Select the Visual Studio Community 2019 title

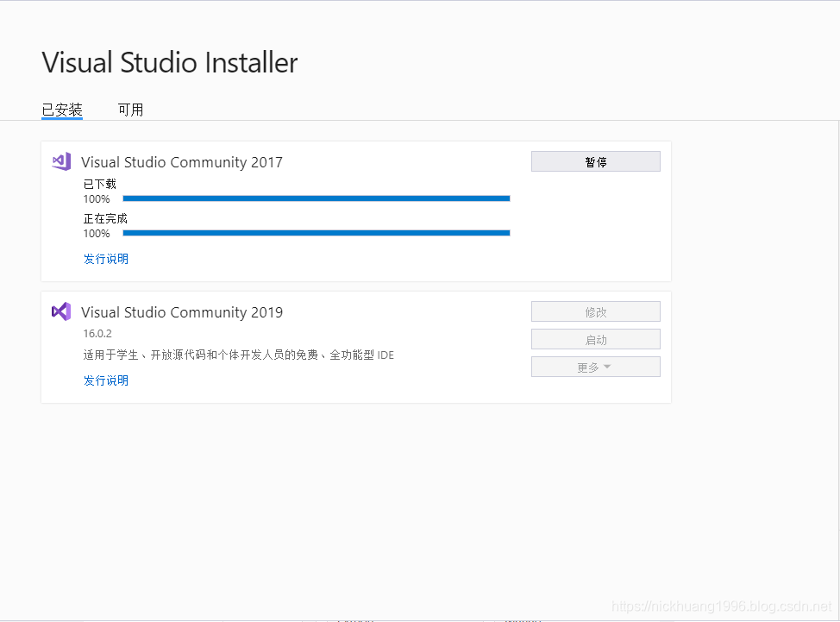[182, 312]
